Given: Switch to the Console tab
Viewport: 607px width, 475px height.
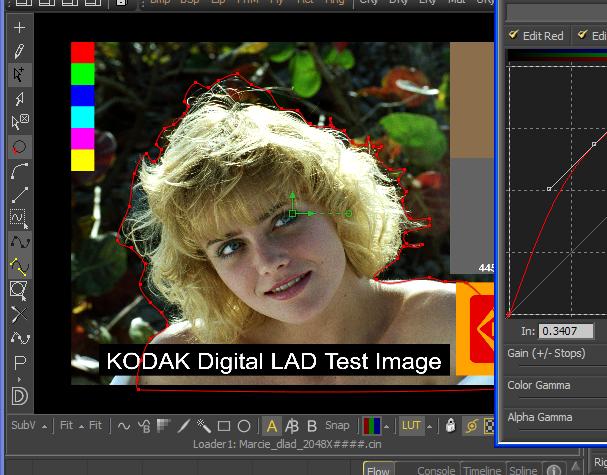Looking at the screenshot, I should 436,470.
